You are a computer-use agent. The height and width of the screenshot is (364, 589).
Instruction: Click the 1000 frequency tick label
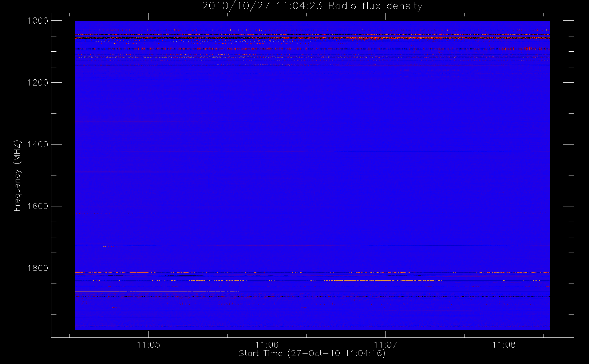point(38,21)
